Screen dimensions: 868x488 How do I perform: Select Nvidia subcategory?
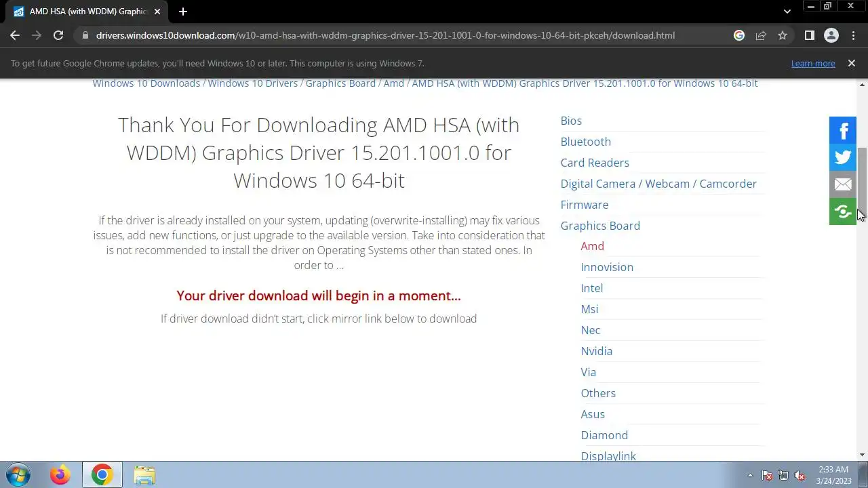tap(597, 351)
